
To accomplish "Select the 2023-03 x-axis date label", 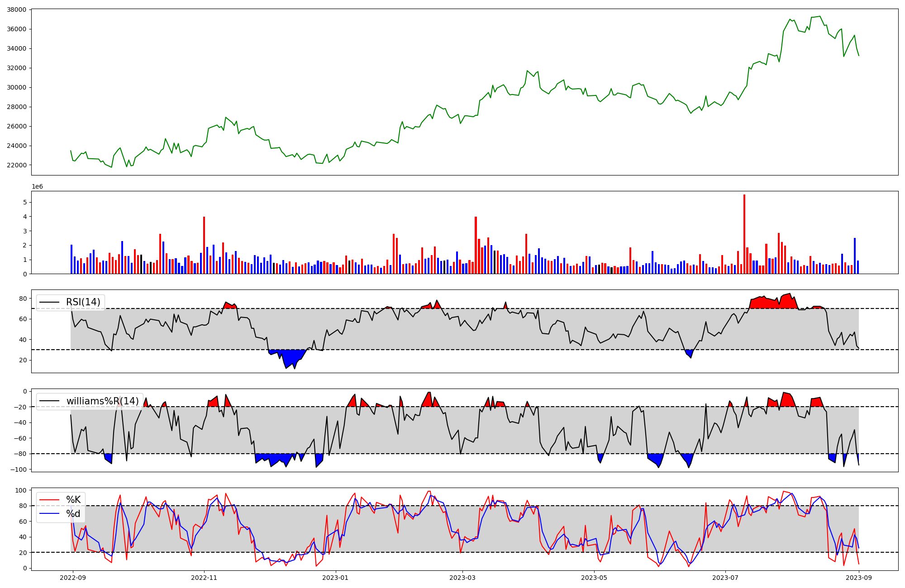I will [462, 578].
